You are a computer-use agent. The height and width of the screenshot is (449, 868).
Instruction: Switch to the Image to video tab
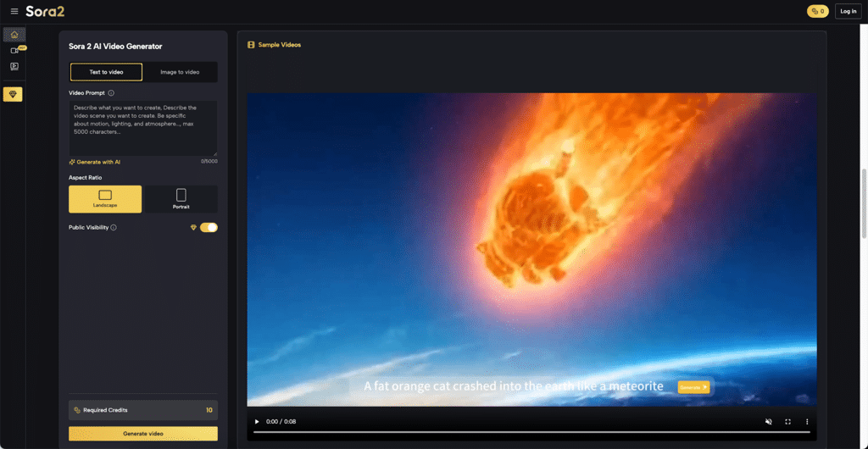click(180, 72)
